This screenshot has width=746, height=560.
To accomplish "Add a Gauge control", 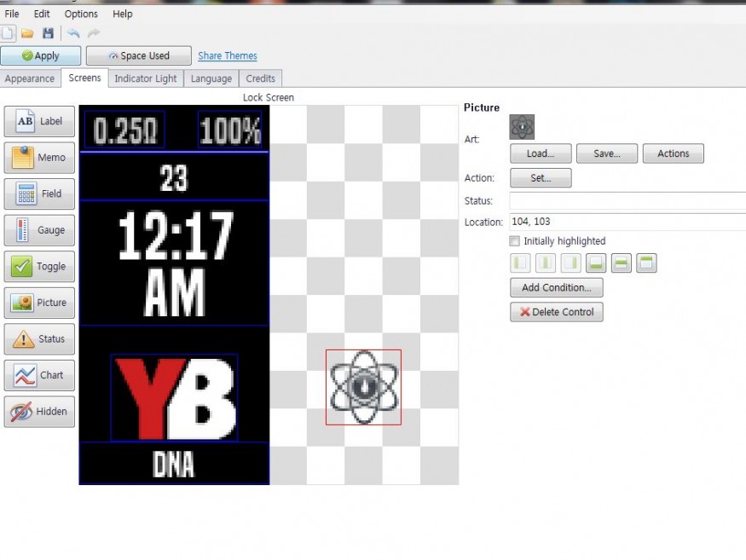I will [x=39, y=230].
